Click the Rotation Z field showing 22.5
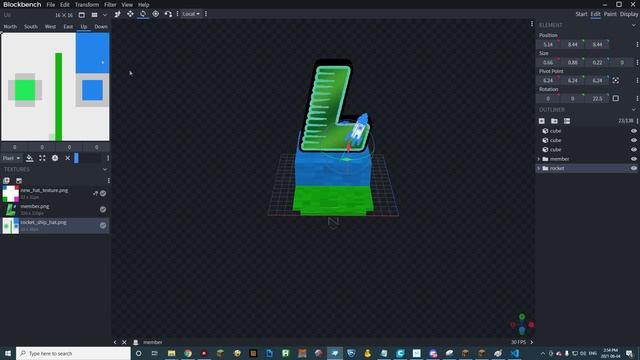This screenshot has width=640, height=360. click(597, 98)
